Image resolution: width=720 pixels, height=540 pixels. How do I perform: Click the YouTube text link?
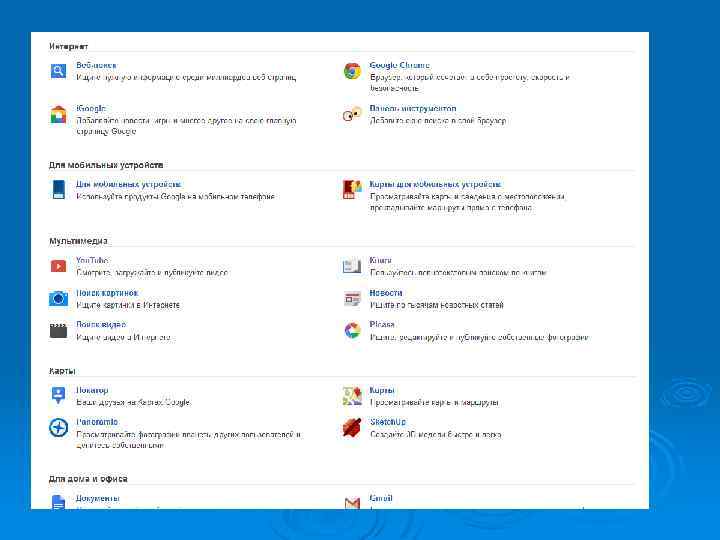click(92, 260)
